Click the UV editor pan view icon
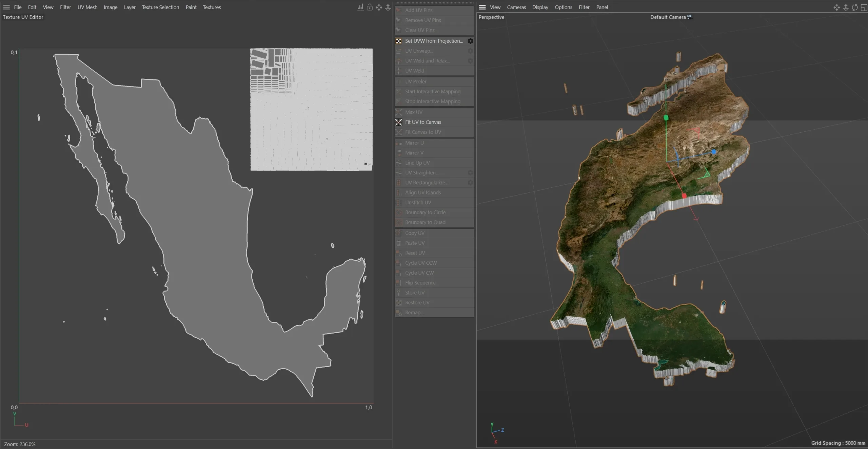The height and width of the screenshot is (449, 868). point(379,7)
